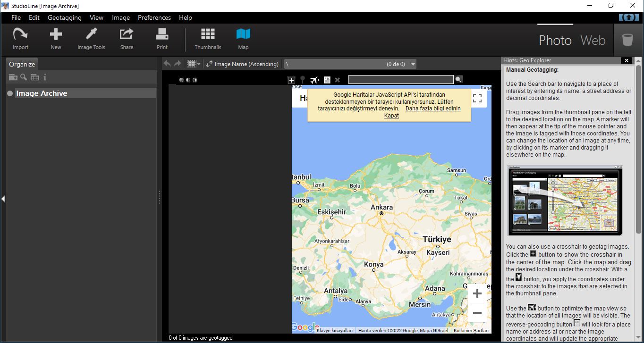Open thumbnail view mode dropdown

194,64
